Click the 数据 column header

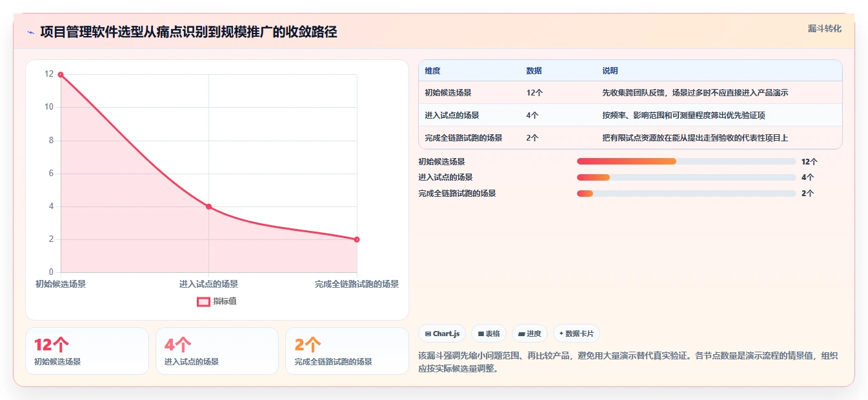(534, 71)
